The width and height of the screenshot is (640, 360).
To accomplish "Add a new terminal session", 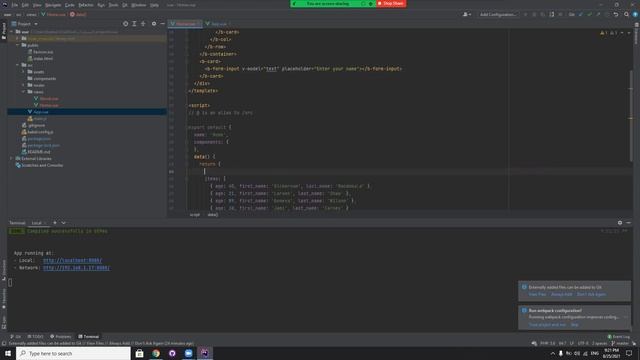I will pos(55,223).
